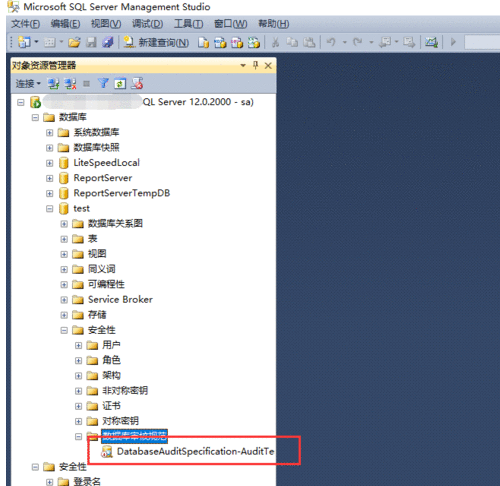
Task: Expand the 数据库快照 folder
Action: click(x=49, y=148)
